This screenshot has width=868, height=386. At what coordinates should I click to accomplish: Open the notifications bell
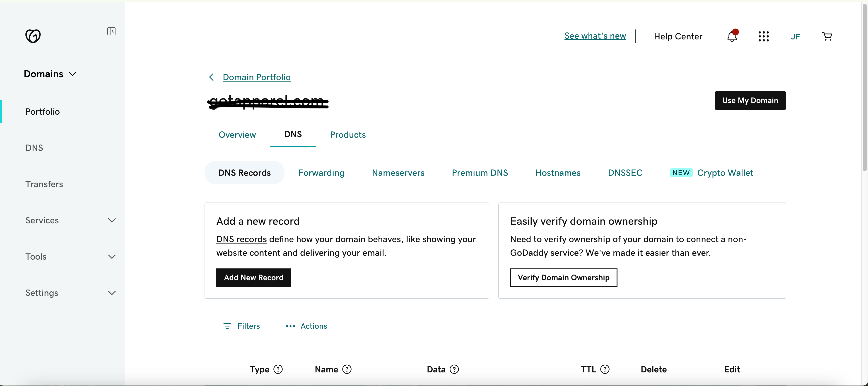tap(732, 36)
